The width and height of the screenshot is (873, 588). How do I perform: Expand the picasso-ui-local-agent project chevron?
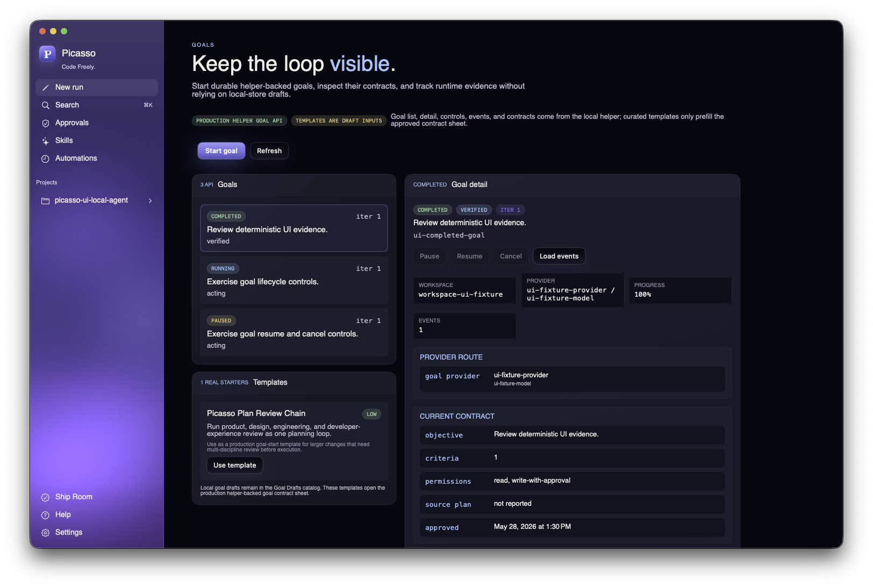click(150, 200)
